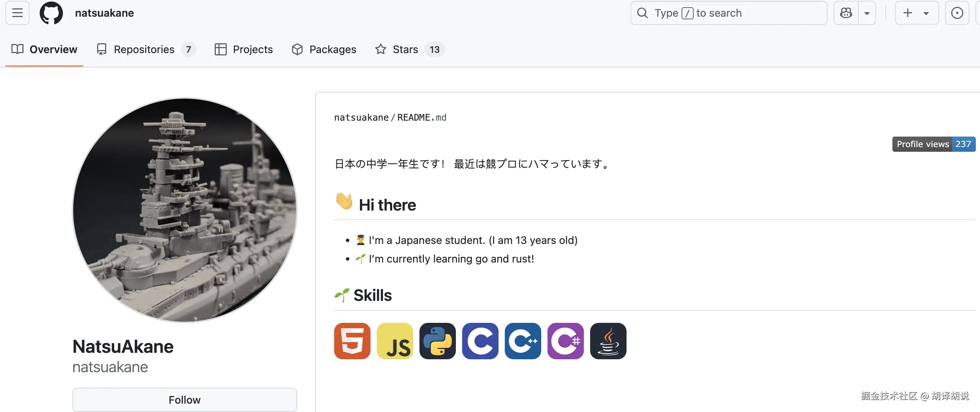The height and width of the screenshot is (412, 980).
Task: Click the Python skill icon
Action: coord(437,341)
